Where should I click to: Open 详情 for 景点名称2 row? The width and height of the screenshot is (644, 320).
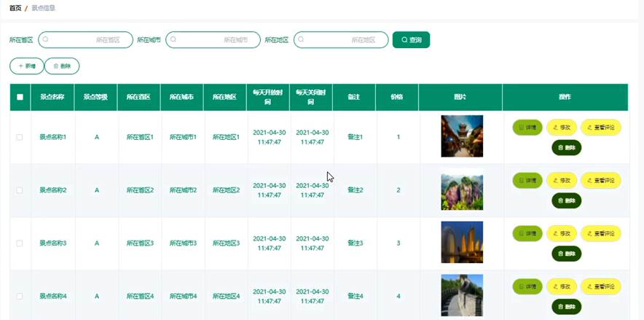click(527, 180)
